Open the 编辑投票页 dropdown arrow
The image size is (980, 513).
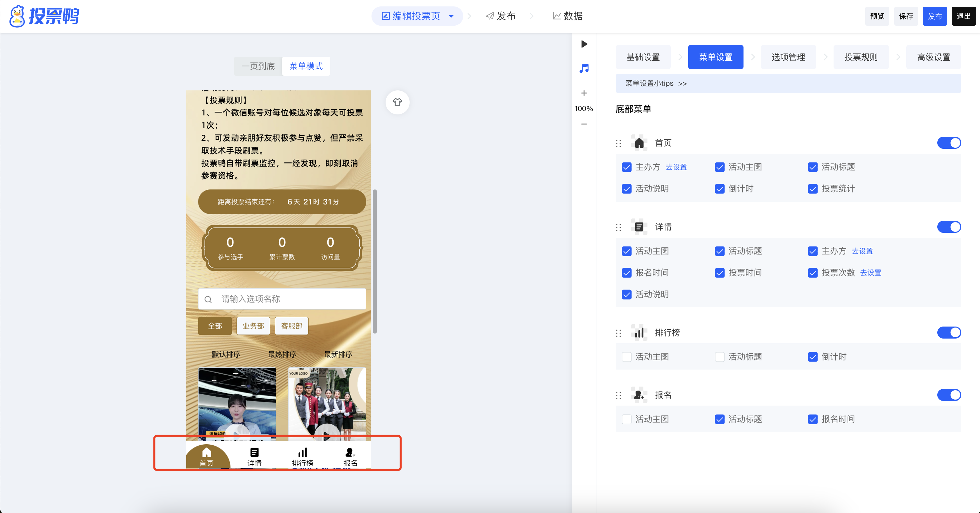pos(451,16)
